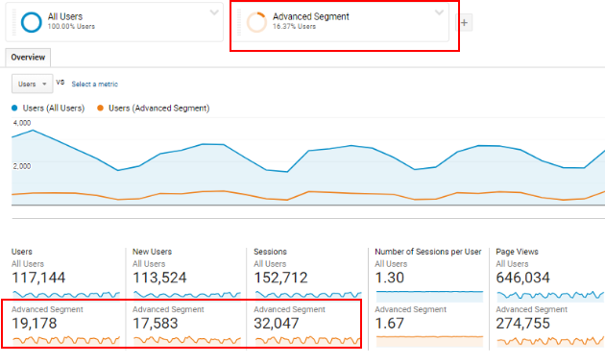Click the Advanced Segment orange donut icon
This screenshot has height=364, width=605.
256,22
